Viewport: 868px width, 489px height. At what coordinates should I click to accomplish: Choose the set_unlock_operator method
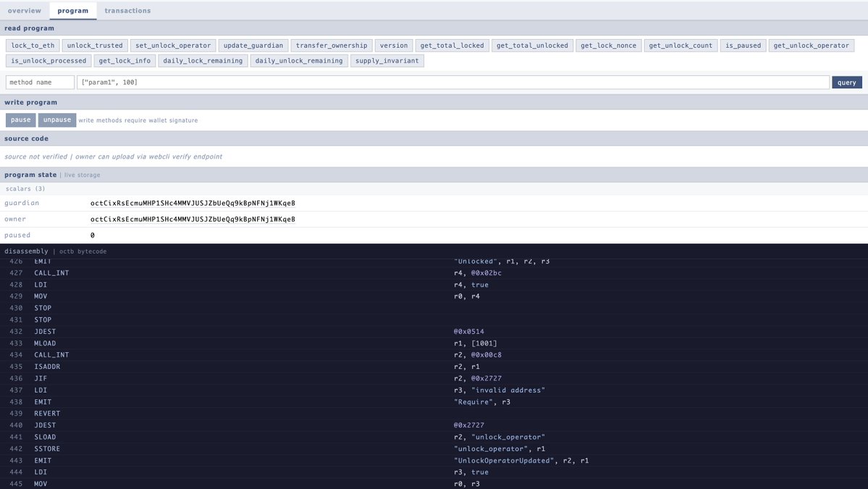coord(173,46)
